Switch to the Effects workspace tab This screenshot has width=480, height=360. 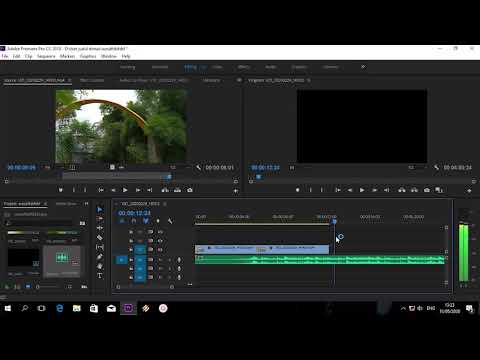[243, 67]
